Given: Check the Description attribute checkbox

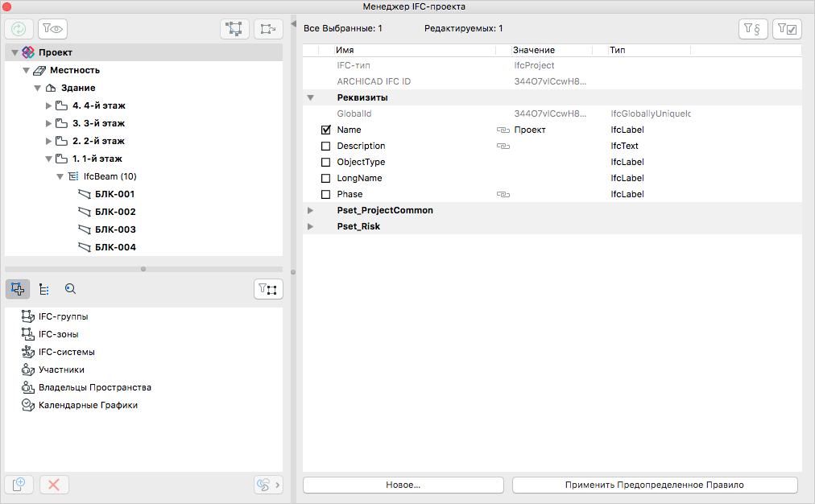Looking at the screenshot, I should point(326,146).
